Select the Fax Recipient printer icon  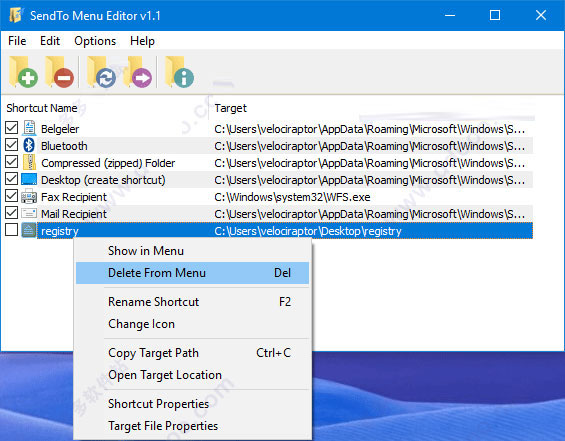tap(29, 197)
